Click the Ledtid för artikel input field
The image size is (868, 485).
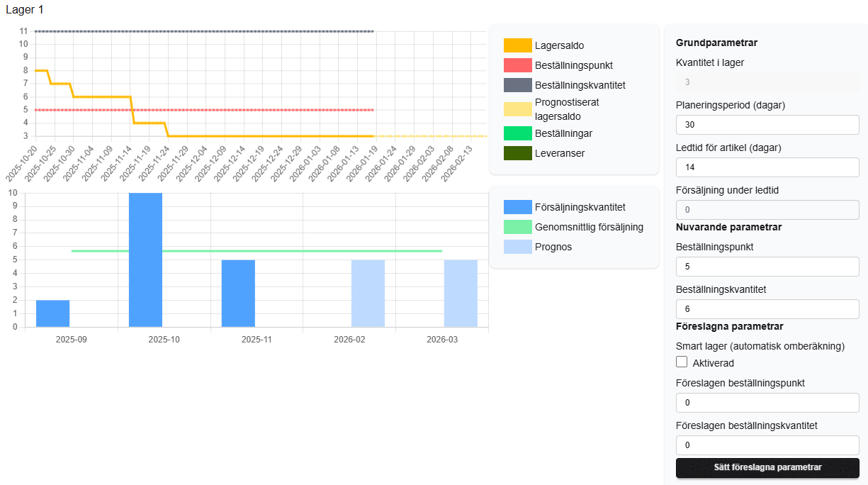coord(767,167)
